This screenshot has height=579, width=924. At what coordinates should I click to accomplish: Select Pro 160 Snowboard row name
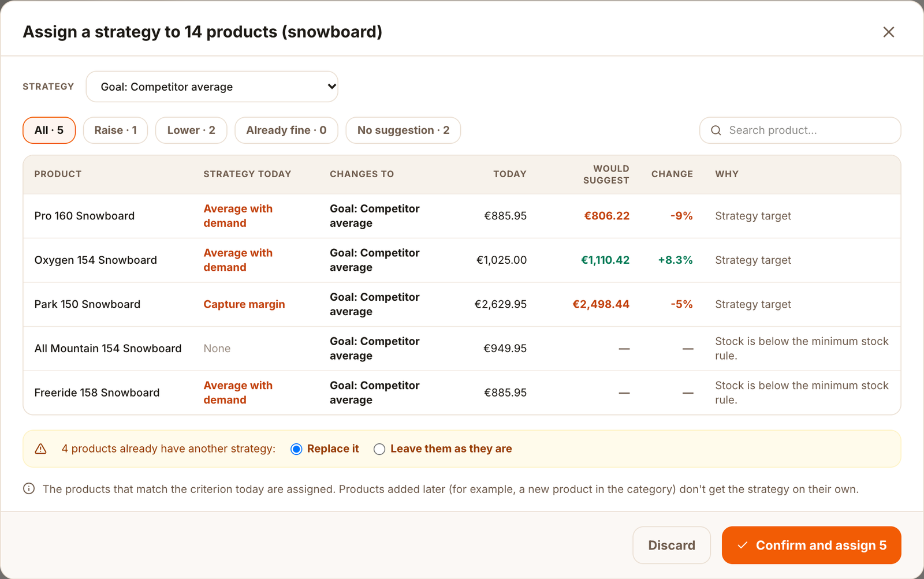coord(84,216)
